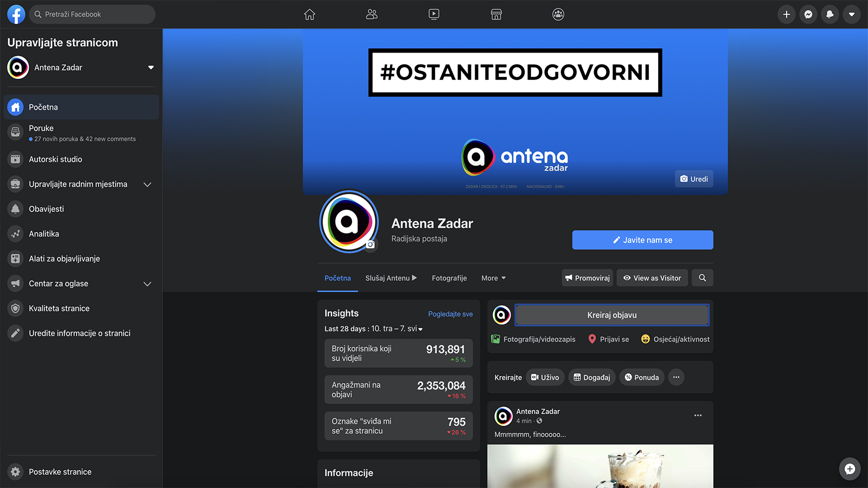This screenshot has height=488, width=868.
Task: Open the Watch video icon in top navigation
Action: coord(434,14)
